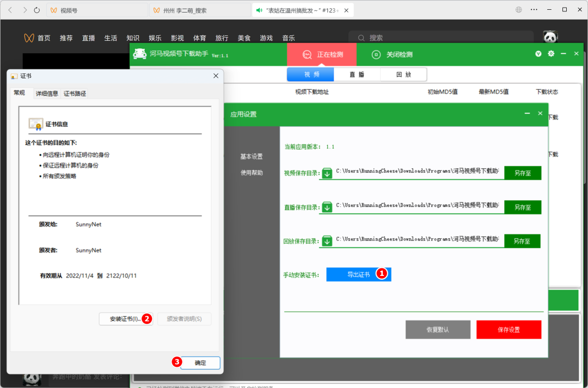Open the 生活 navigation item

coord(111,38)
